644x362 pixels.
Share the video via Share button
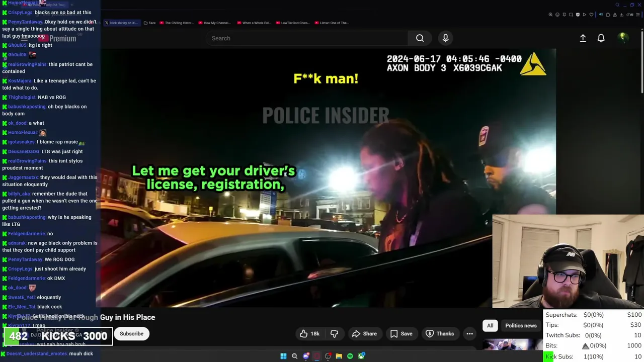pos(364,333)
